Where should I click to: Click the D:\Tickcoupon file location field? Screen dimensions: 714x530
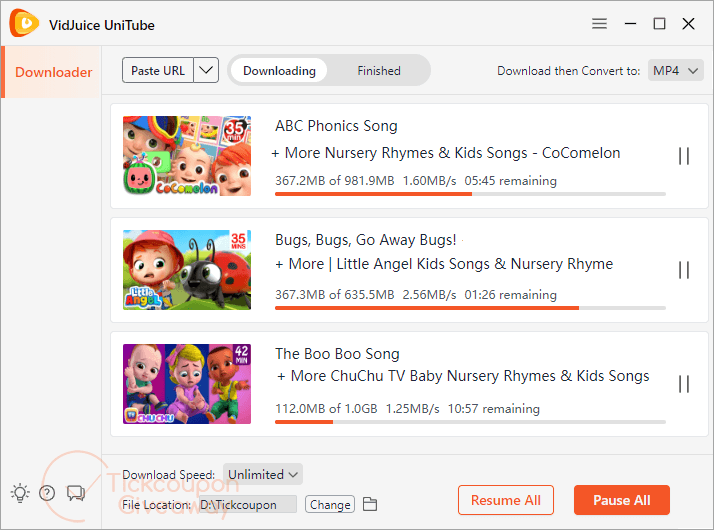coord(248,505)
